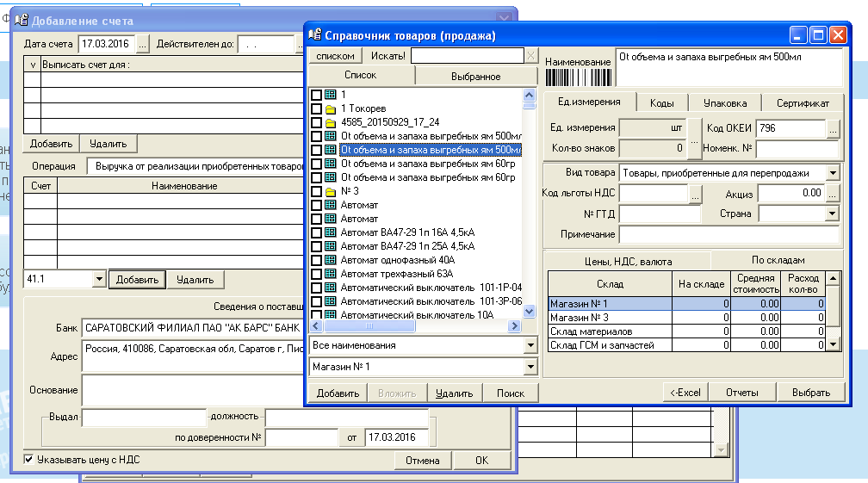Viewport: 868px width, 483px height.
Task: Open the 'Выбранное' tab
Action: pos(476,77)
